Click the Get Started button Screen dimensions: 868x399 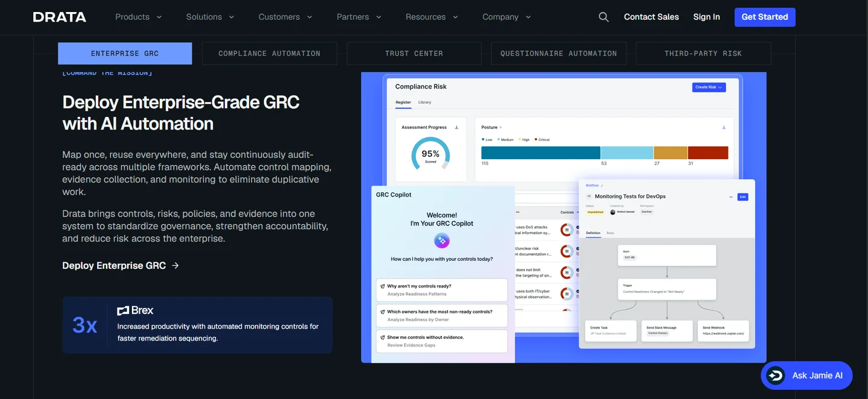point(765,17)
